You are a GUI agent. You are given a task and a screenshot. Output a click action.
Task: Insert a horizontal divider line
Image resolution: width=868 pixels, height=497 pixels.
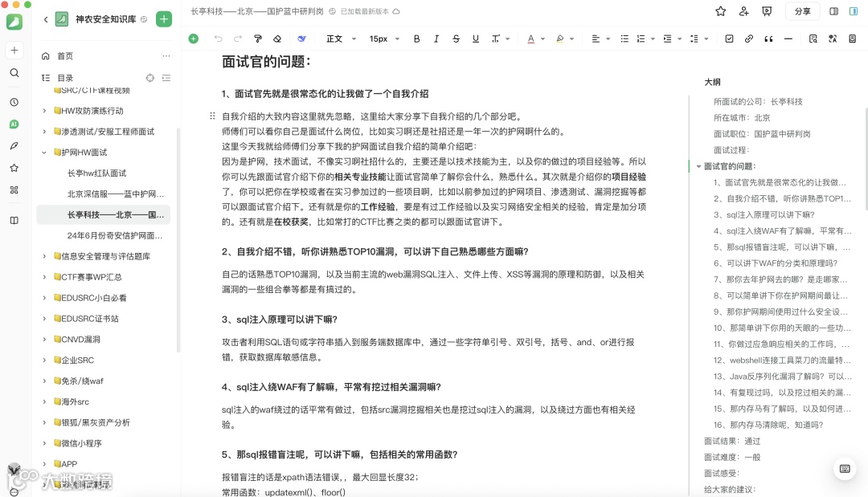click(788, 39)
